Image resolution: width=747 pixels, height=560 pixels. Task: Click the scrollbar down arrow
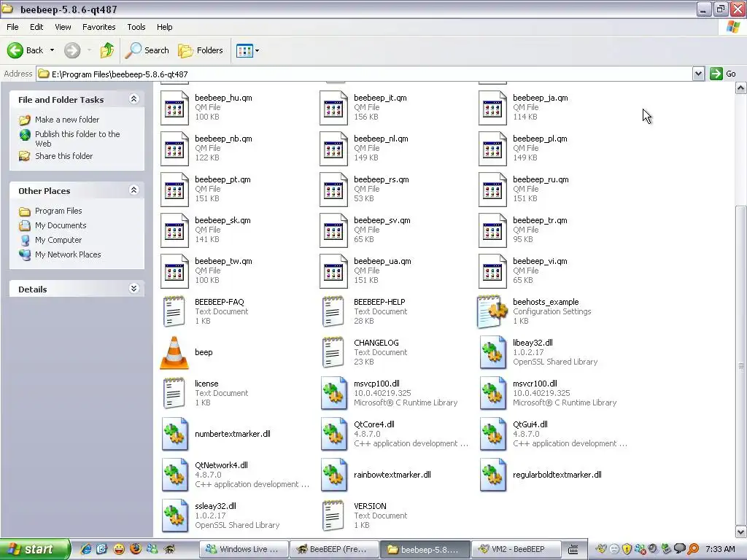click(x=741, y=532)
